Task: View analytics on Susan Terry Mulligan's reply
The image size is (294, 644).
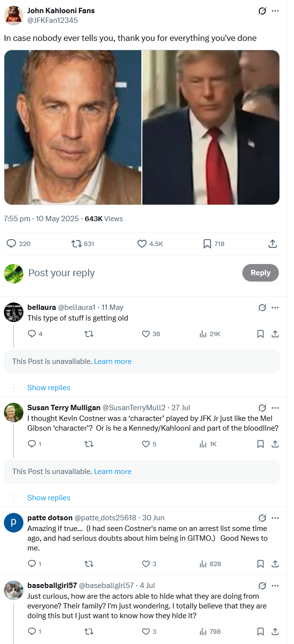Action: 203,444
